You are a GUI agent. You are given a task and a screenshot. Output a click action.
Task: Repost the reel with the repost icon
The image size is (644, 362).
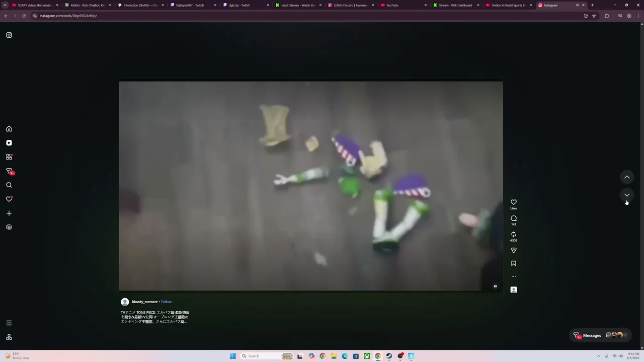(514, 234)
